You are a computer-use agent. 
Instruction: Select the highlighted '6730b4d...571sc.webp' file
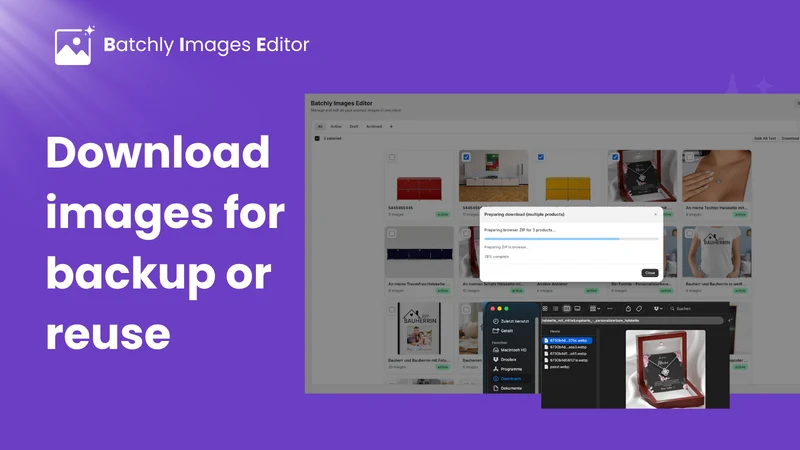567,340
